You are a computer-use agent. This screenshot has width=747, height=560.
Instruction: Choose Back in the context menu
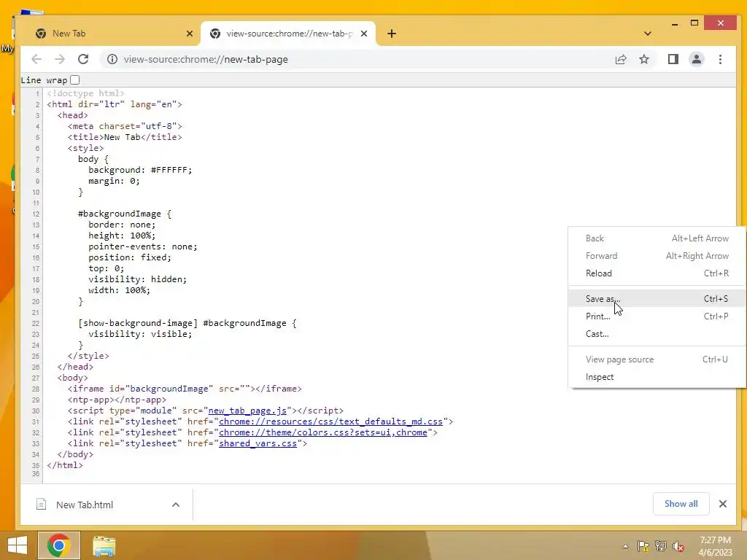tap(657, 238)
